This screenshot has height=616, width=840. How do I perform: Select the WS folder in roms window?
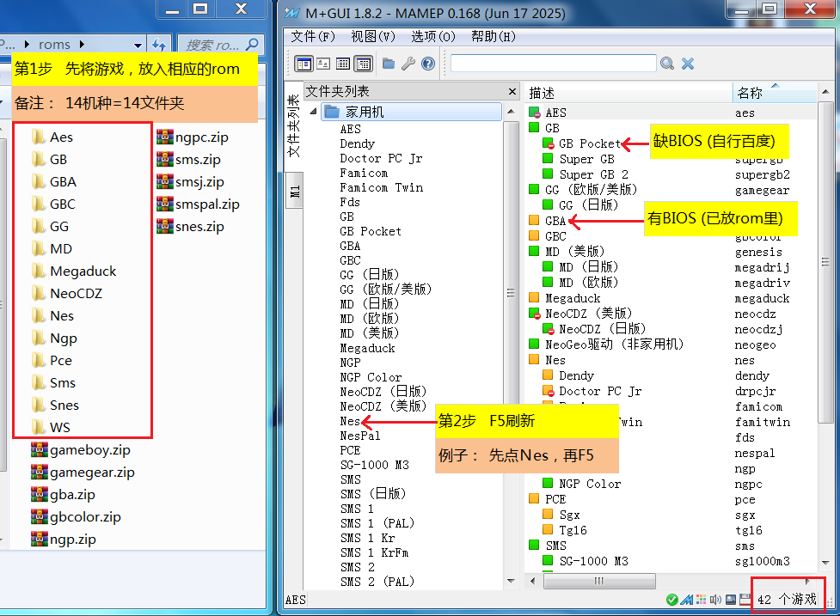click(x=51, y=428)
